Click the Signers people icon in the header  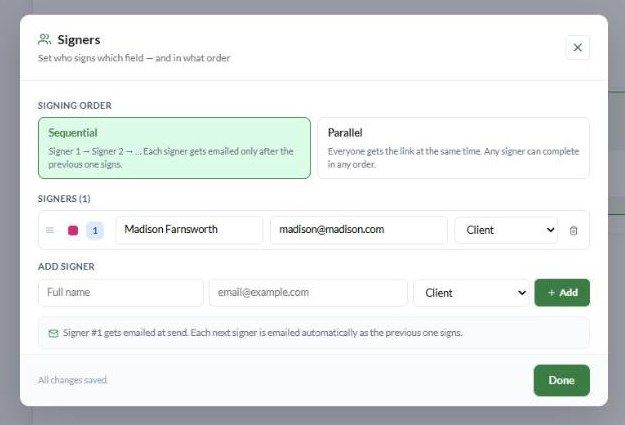pos(44,39)
